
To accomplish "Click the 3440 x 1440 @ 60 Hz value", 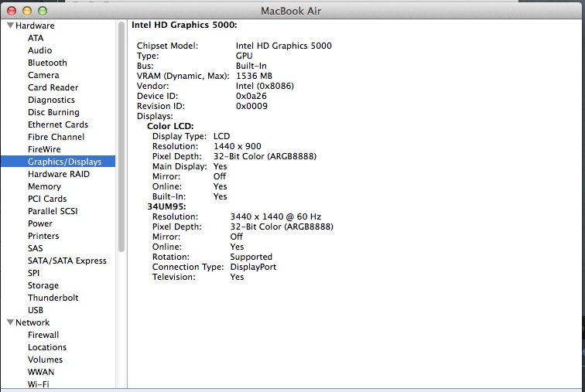I will click(x=275, y=216).
